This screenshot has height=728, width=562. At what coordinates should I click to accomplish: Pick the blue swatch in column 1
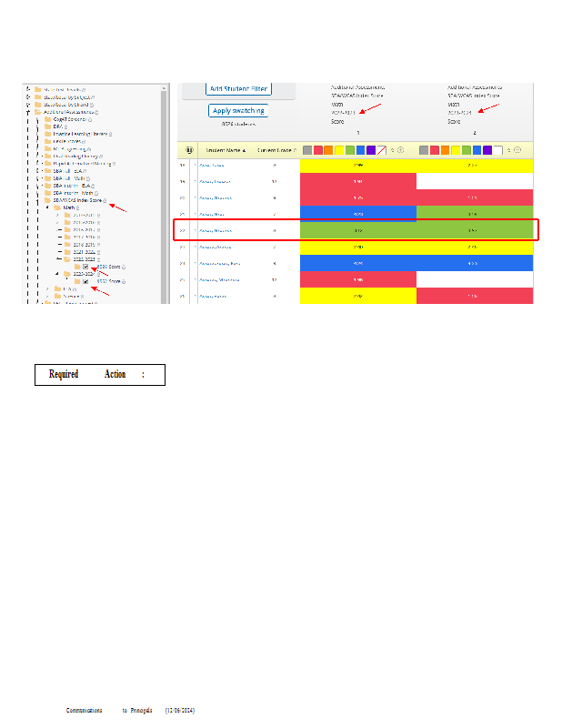pyautogui.click(x=361, y=150)
